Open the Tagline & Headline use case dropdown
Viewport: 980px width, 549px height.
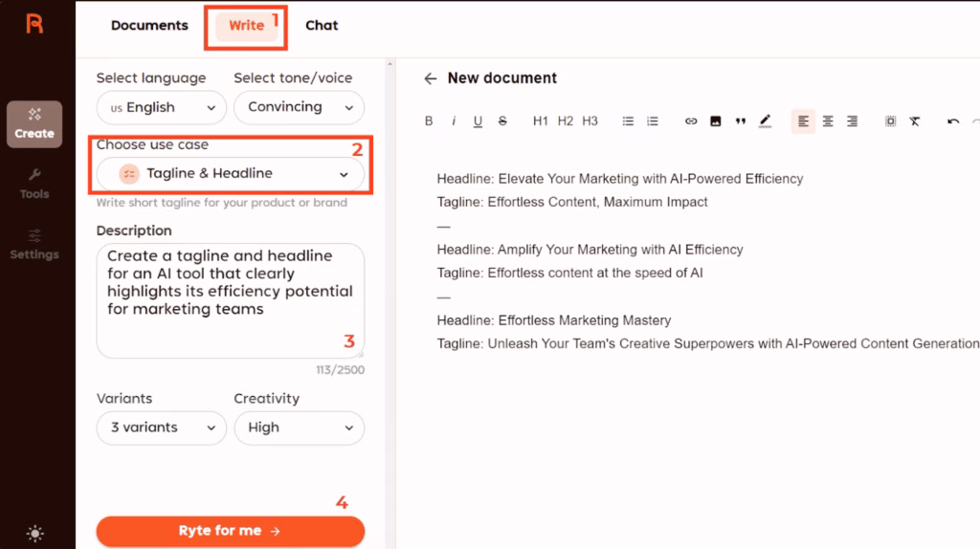coord(231,174)
